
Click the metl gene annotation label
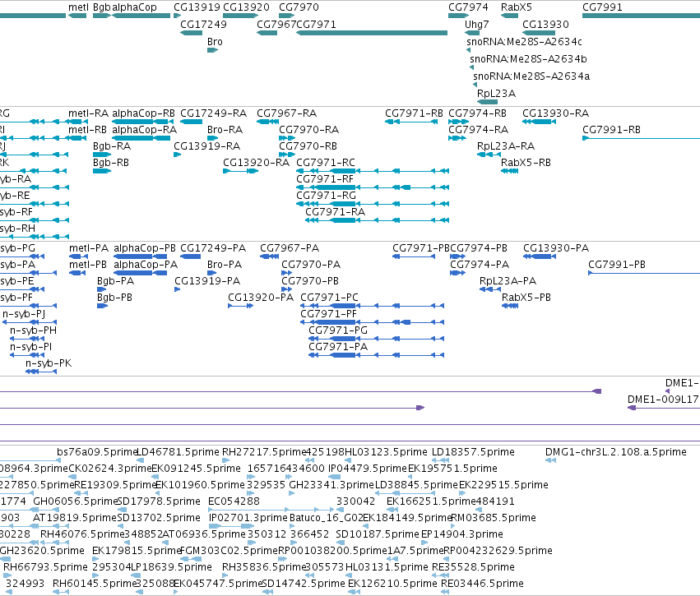pos(78,7)
